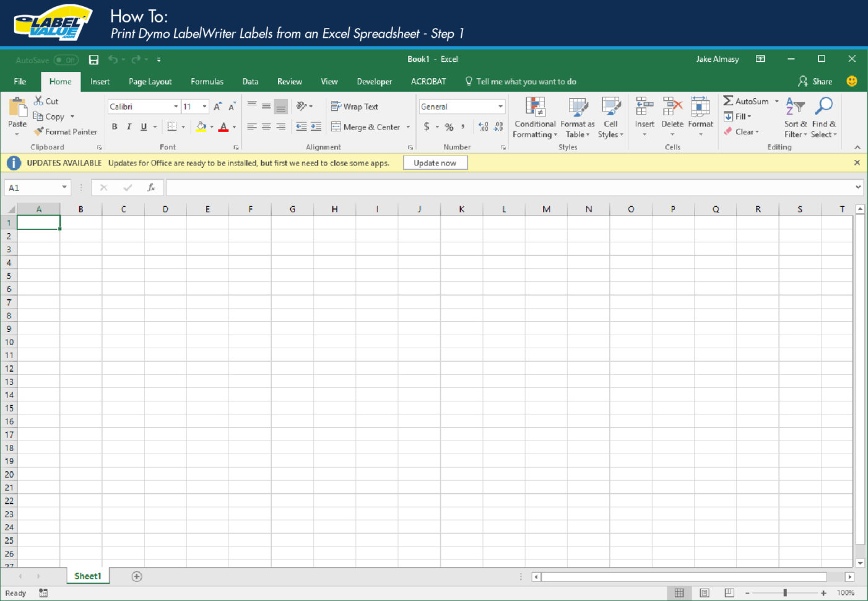Apply bold formatting to selected cell
868x601 pixels.
click(115, 126)
